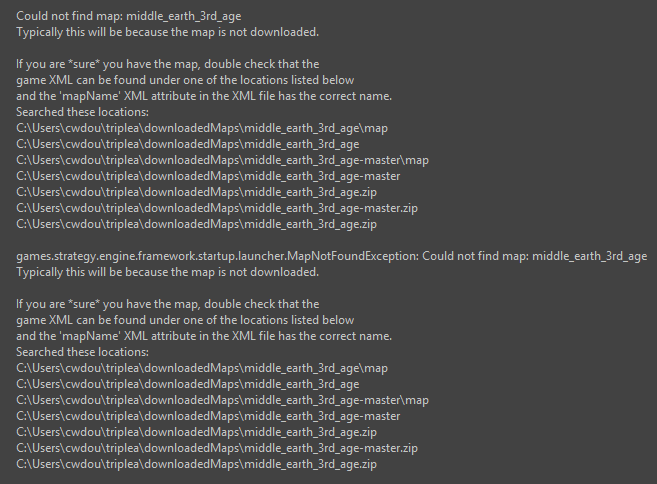The image size is (657, 484).
Task: Click second 'game XML can be found' line
Action: click(185, 320)
